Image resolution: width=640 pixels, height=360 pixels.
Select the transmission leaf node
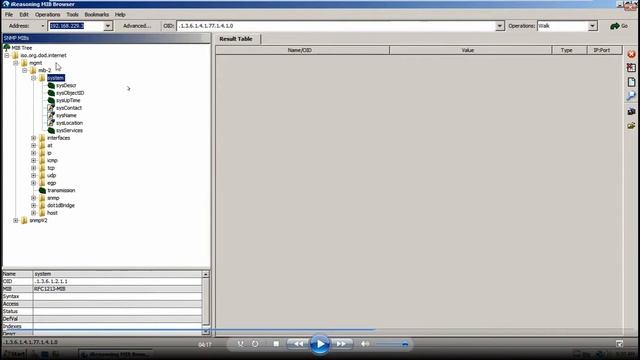tap(61, 190)
